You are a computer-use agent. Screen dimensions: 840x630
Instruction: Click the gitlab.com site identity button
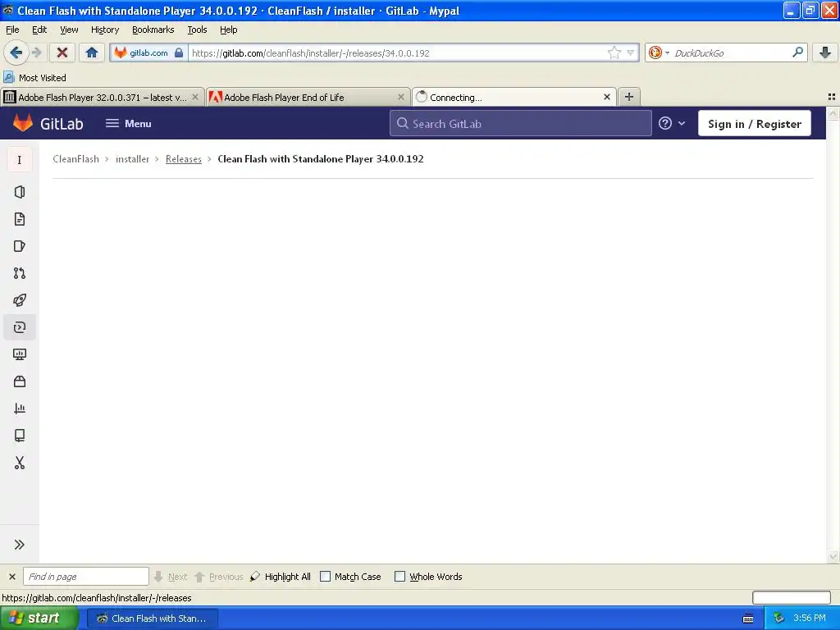(148, 52)
